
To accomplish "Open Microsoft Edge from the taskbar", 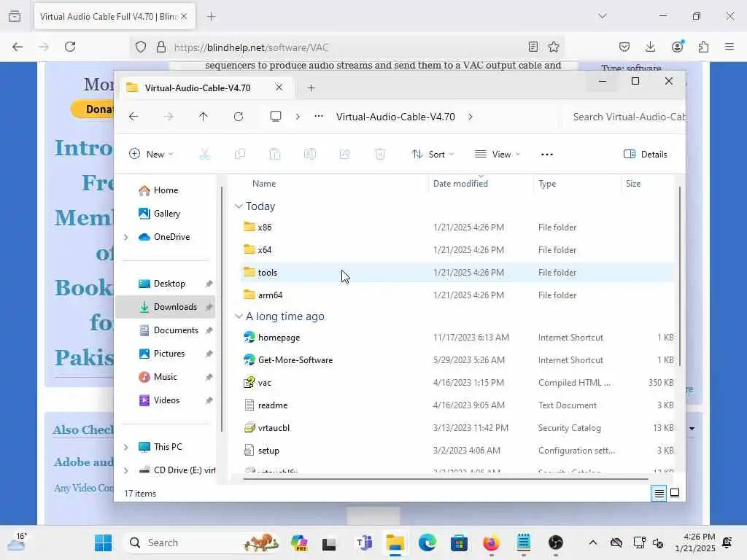I will (x=427, y=542).
